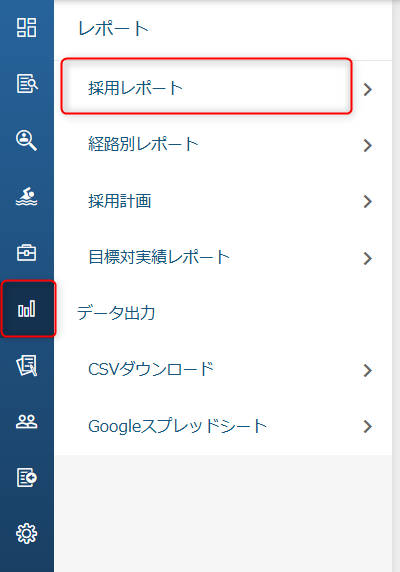Click the tilted documents sidebar icon
The width and height of the screenshot is (400, 572).
pyautogui.click(x=27, y=365)
